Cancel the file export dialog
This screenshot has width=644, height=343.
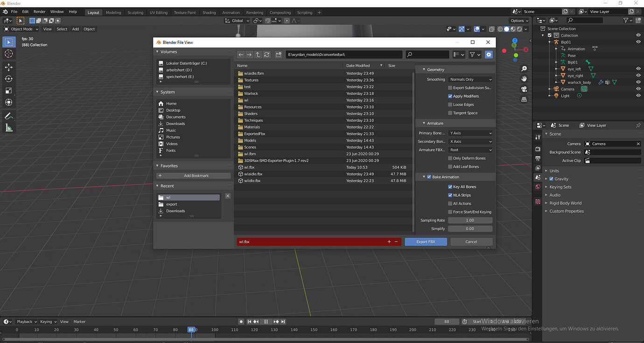coord(471,241)
